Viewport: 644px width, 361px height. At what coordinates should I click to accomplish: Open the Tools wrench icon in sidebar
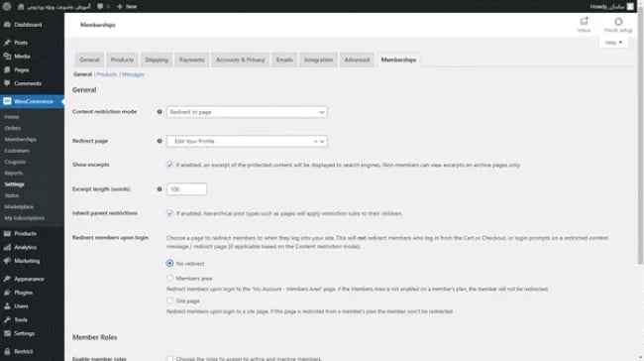pos(7,319)
